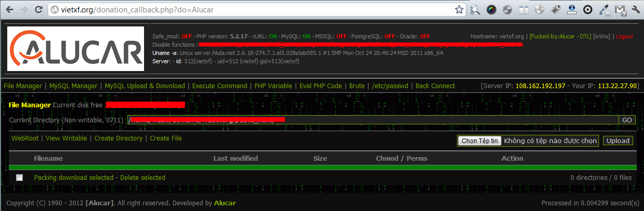The image size is (644, 211).
Task: Click the Action column header
Action: point(512,159)
